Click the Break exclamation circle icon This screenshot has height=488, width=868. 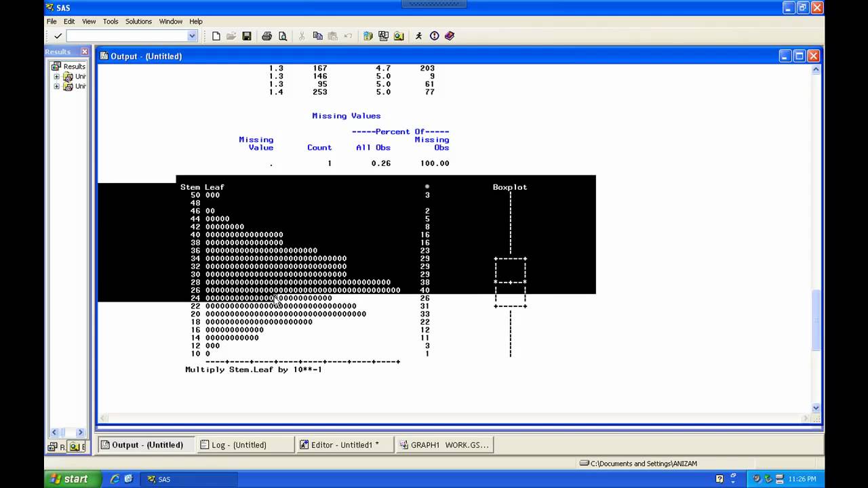[434, 36]
